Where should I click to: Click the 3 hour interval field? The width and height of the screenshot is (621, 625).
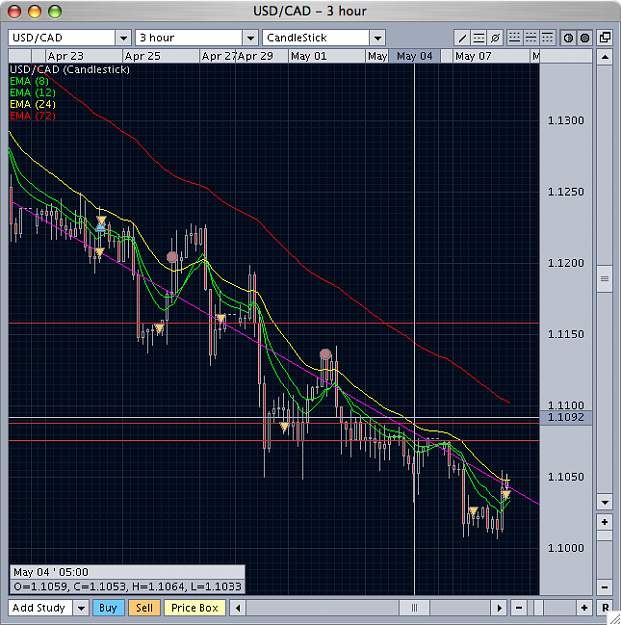click(189, 38)
